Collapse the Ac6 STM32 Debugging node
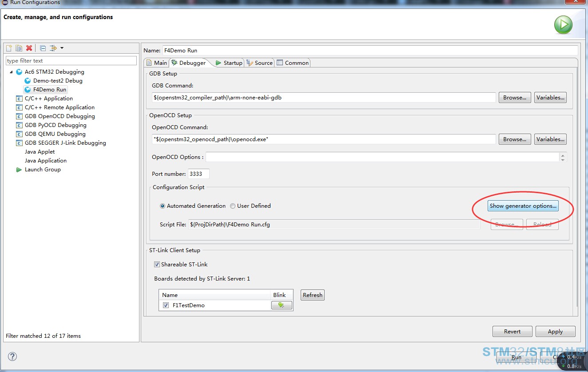 click(11, 72)
